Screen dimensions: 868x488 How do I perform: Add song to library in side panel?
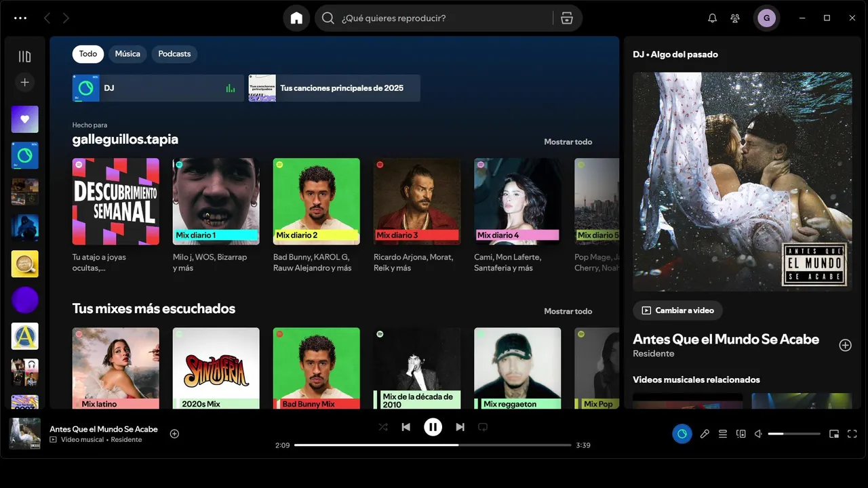845,345
